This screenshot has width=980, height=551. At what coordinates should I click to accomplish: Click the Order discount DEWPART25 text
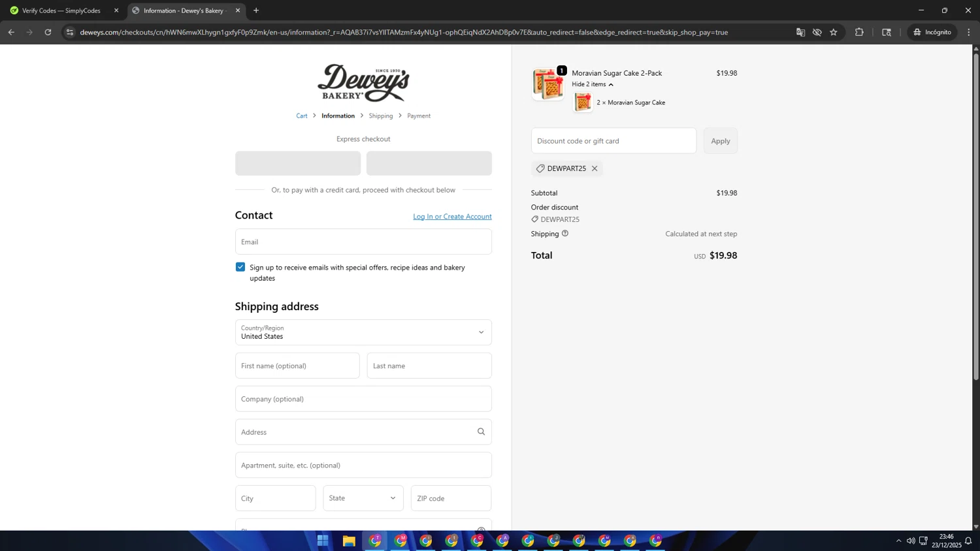[x=560, y=219]
